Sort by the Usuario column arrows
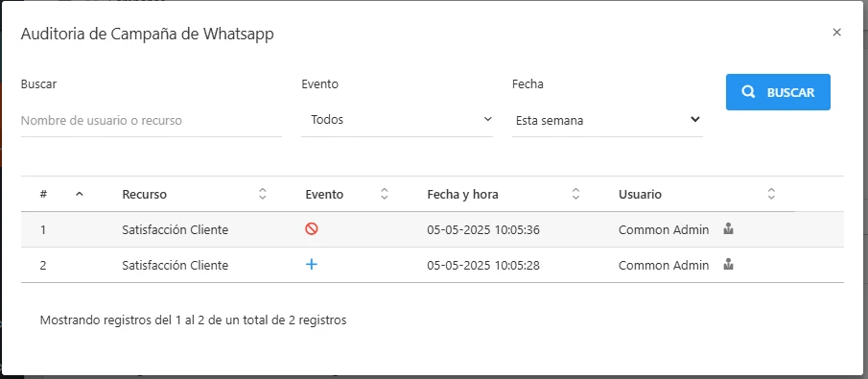Screen dimensions: 868x379 (771, 194)
